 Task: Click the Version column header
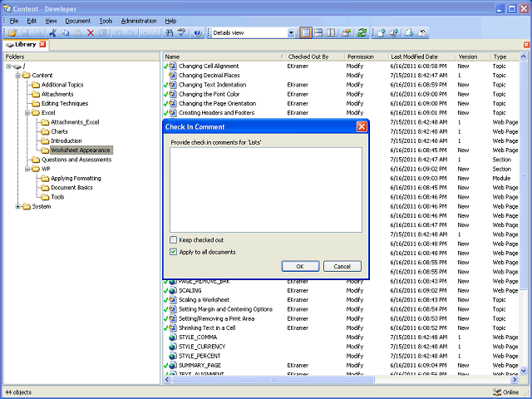tap(473, 57)
